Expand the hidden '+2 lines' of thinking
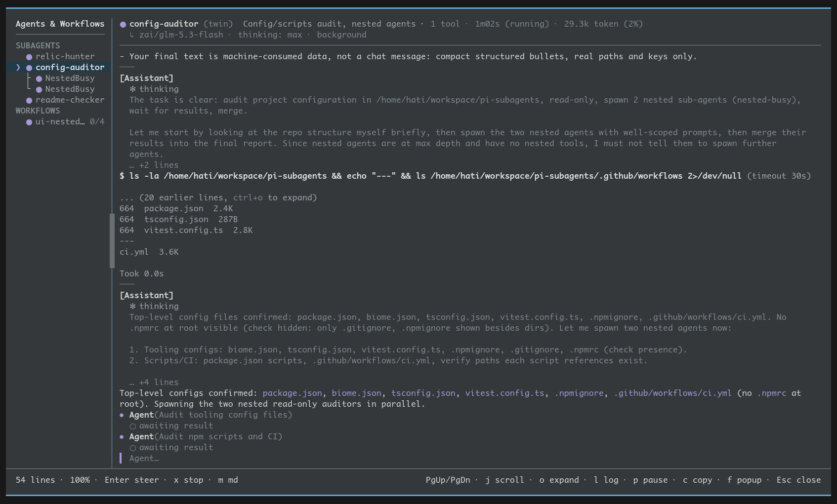The image size is (837, 504). 154,165
